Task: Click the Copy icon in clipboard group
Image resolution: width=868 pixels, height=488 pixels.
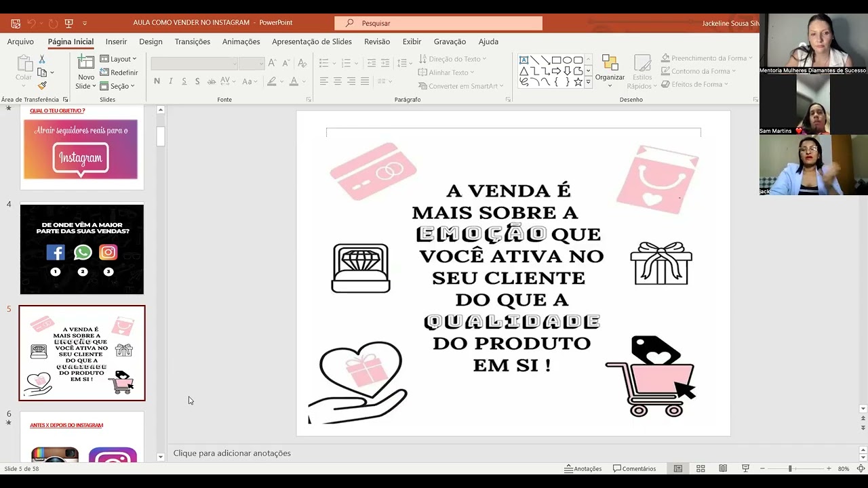Action: tap(42, 73)
